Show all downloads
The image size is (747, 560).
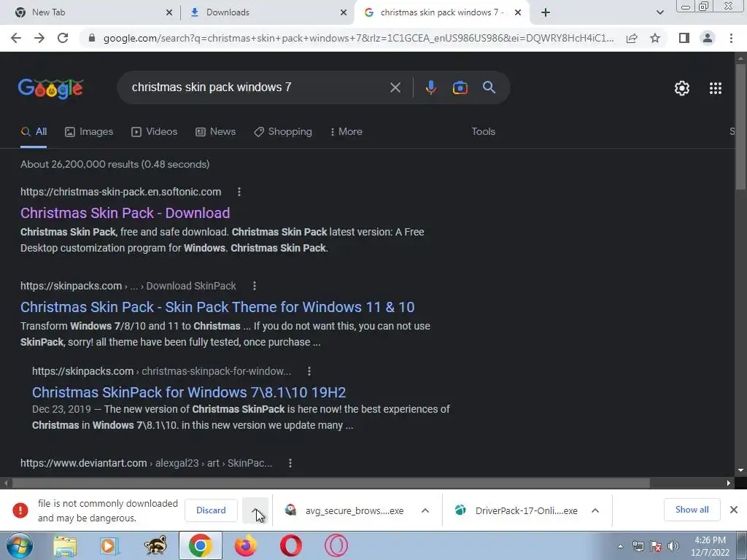pos(692,510)
